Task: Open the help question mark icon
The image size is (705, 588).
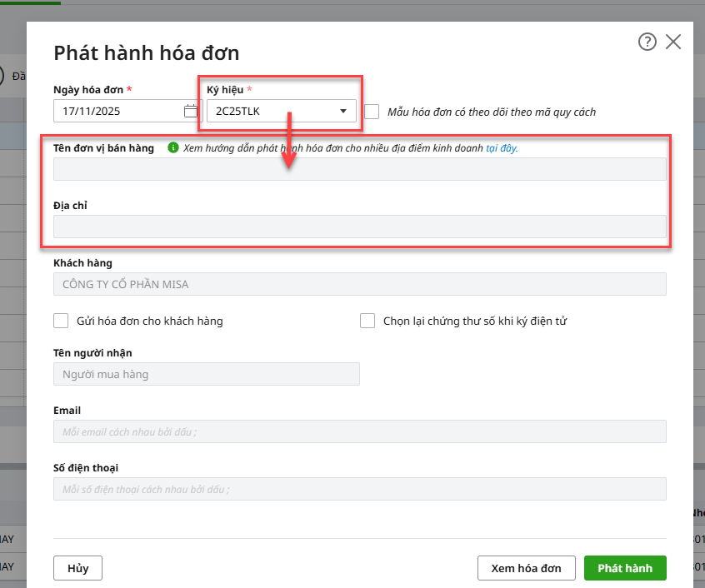Action: point(647,42)
